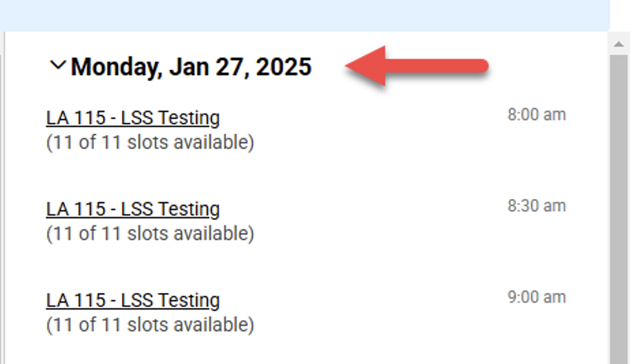Image resolution: width=630 pixels, height=364 pixels.
Task: Open the 8:00 am LA 115 - LSS Testing link
Action: (x=133, y=117)
